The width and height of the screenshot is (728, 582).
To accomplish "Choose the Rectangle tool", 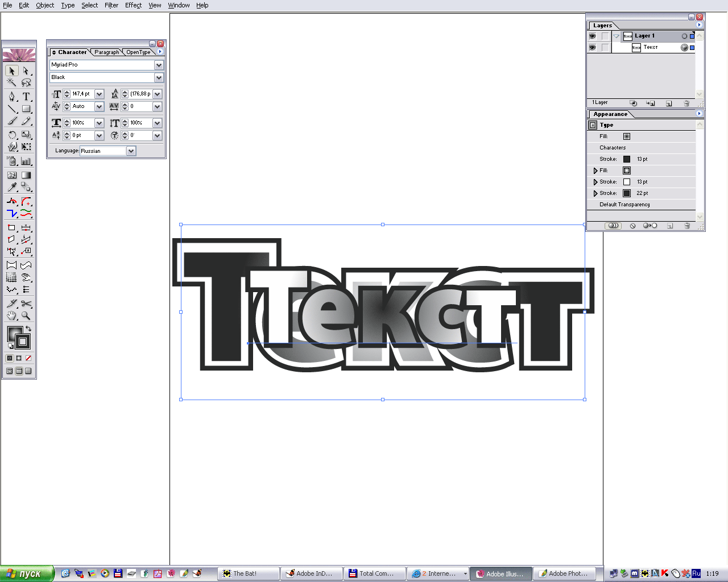I will pyautogui.click(x=26, y=109).
